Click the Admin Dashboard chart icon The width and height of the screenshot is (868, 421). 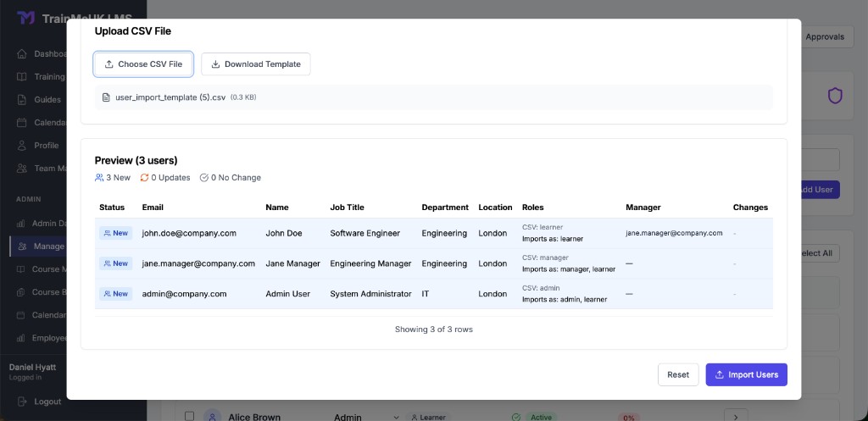(20, 224)
